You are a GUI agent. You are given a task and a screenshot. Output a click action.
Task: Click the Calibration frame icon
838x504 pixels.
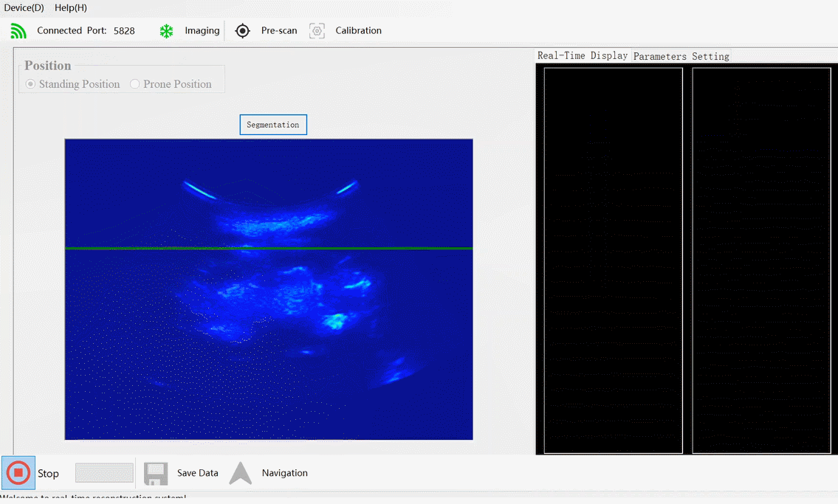[x=317, y=31]
